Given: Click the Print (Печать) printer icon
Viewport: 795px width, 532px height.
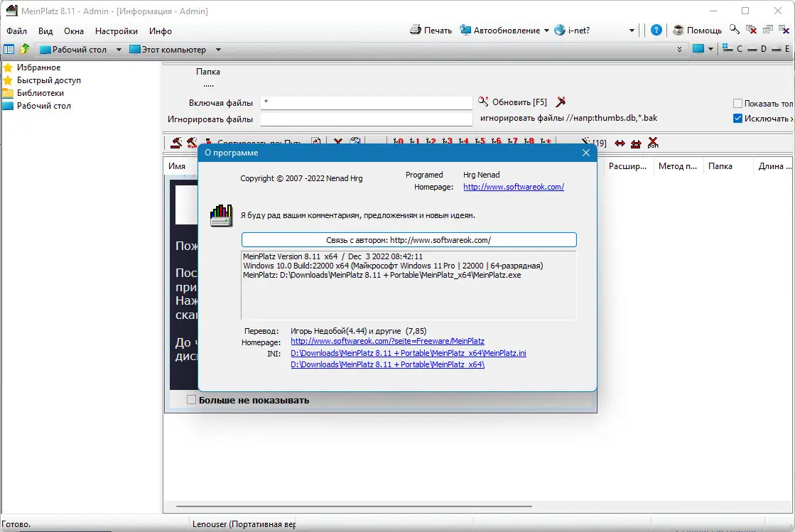Looking at the screenshot, I should pos(415,30).
